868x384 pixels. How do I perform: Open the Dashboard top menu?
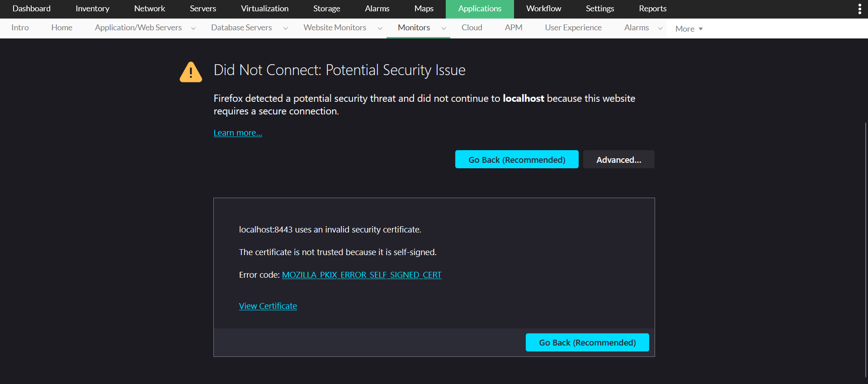point(32,9)
